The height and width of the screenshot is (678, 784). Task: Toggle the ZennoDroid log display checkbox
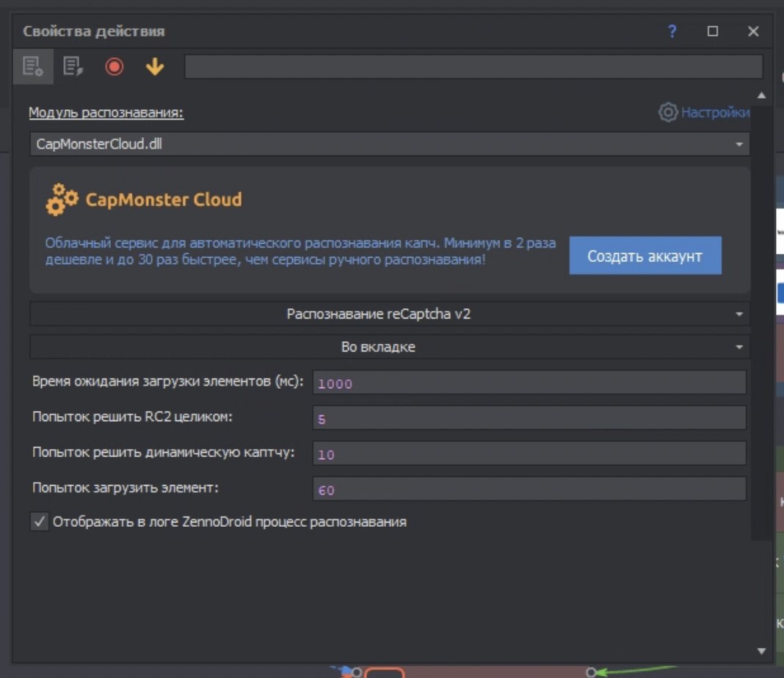point(40,522)
